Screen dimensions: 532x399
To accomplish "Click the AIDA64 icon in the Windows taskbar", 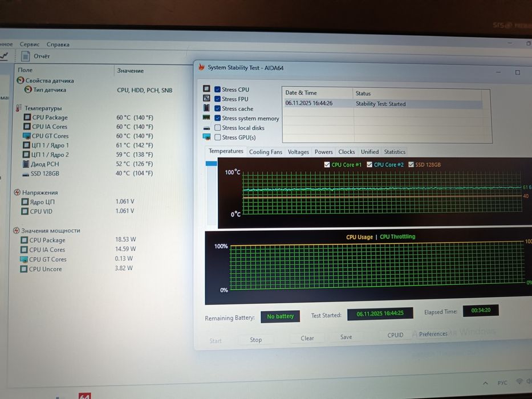I will coord(85,396).
